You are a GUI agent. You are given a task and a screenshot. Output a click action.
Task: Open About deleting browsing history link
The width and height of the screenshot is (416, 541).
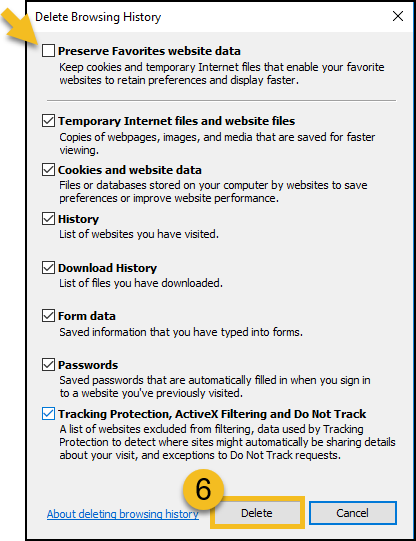click(123, 514)
